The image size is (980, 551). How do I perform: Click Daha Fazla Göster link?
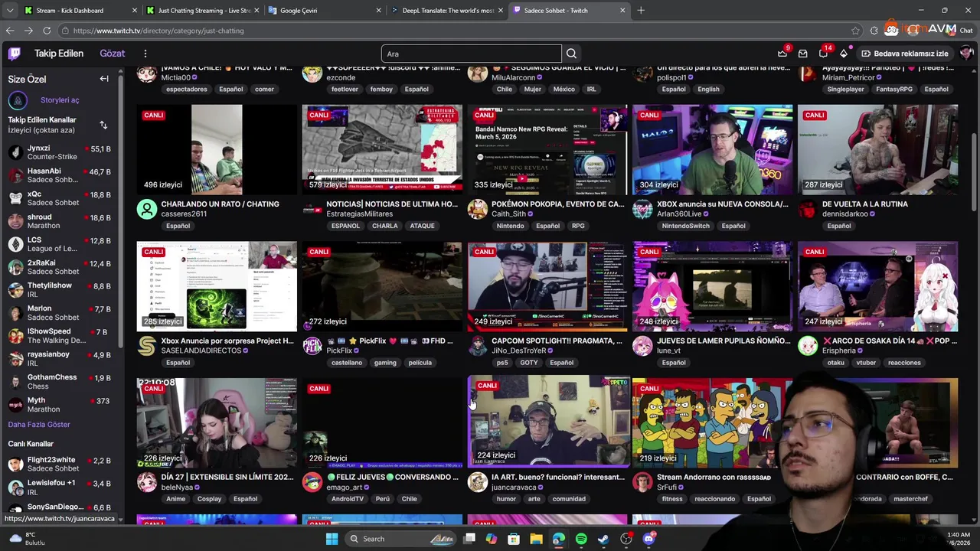pyautogui.click(x=39, y=425)
